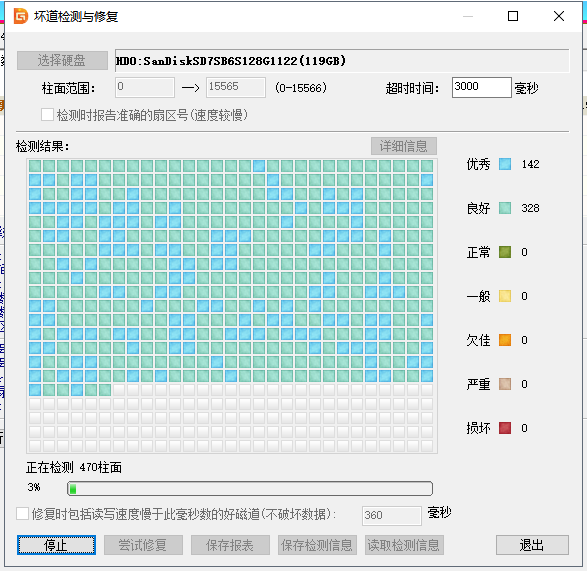Click the 保存报表 button
The width and height of the screenshot is (587, 571).
230,545
